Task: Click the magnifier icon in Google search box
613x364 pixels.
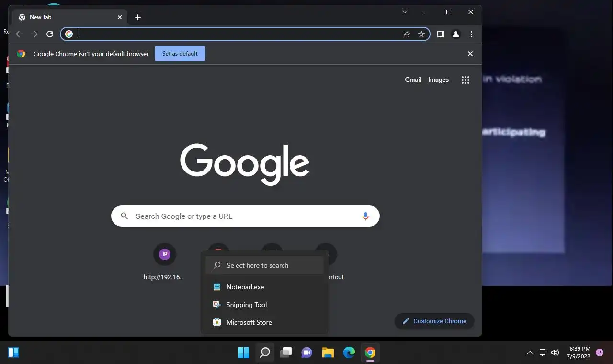Action: [x=125, y=216]
